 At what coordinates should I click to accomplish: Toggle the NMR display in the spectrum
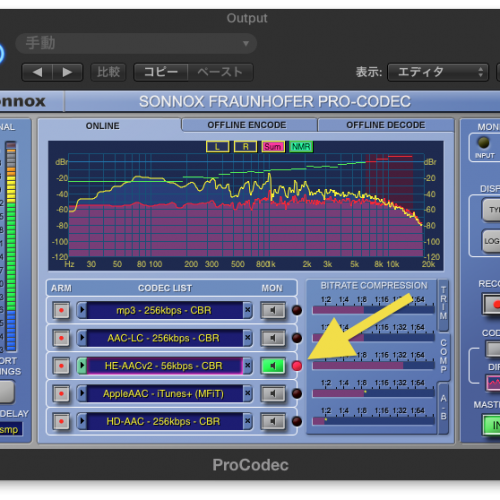click(301, 147)
